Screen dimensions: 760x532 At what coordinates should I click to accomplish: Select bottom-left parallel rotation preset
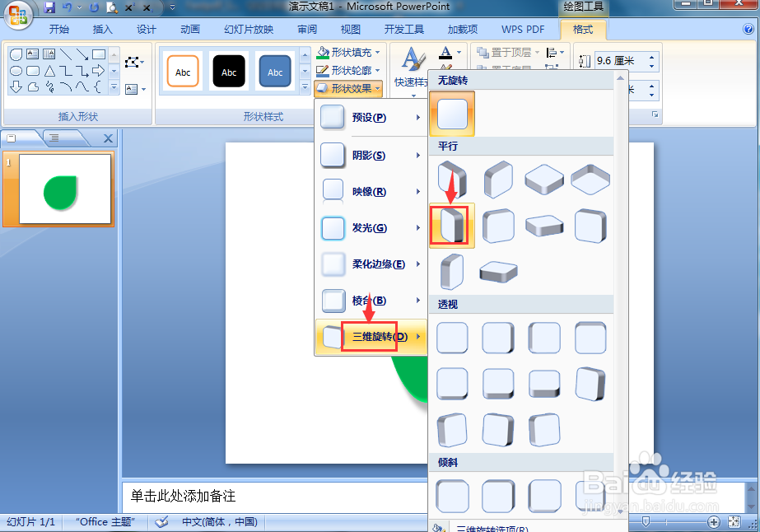click(x=452, y=272)
